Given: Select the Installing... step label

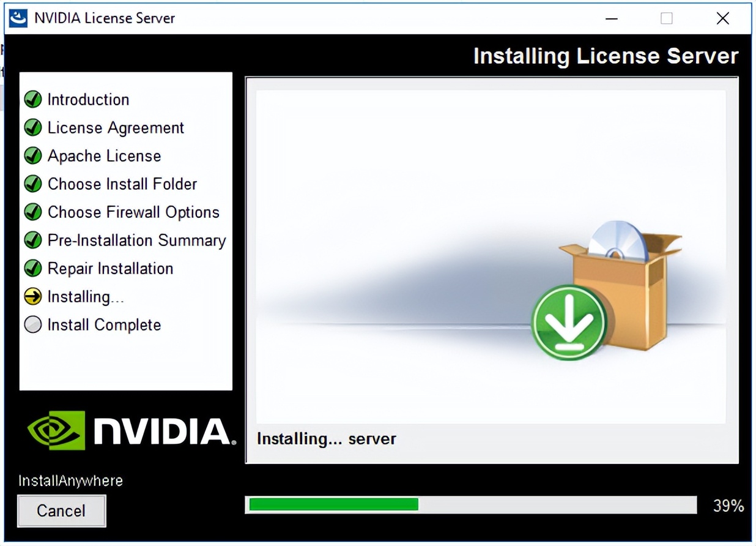Looking at the screenshot, I should click(x=86, y=296).
